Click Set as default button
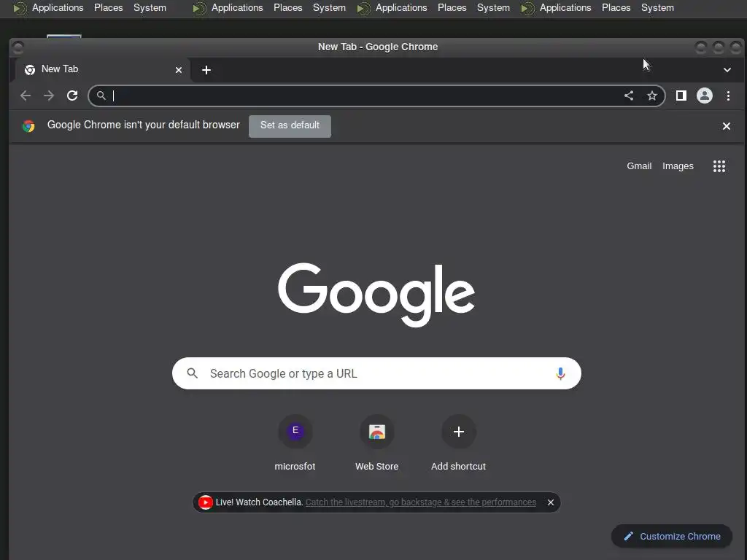This screenshot has height=560, width=747. pos(290,125)
